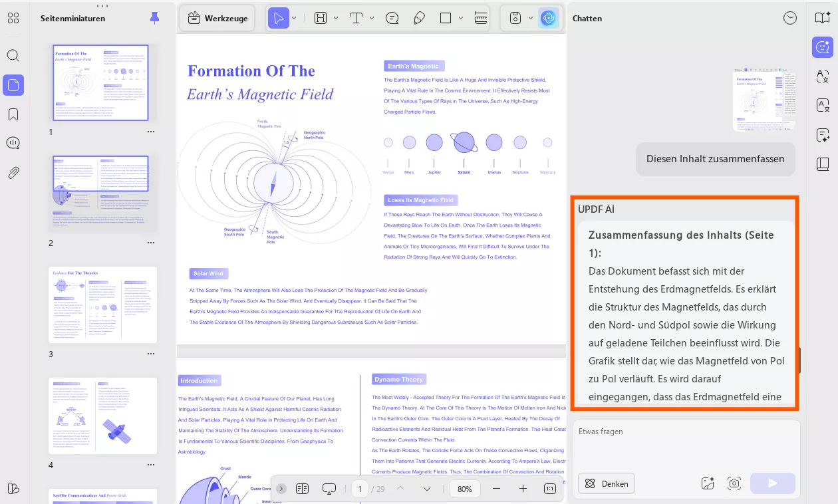This screenshot has width=838, height=504.
Task: Click the bottom-left sidebar panel icon
Action: coord(13,488)
